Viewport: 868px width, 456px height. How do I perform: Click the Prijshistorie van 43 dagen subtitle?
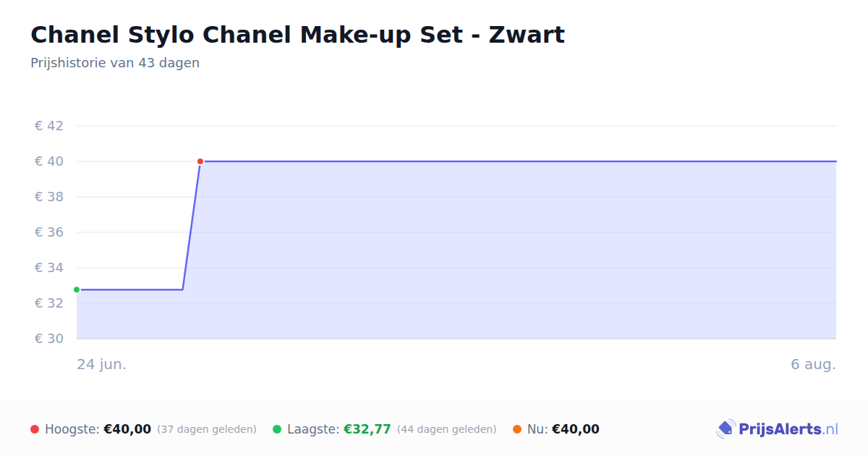tap(115, 63)
